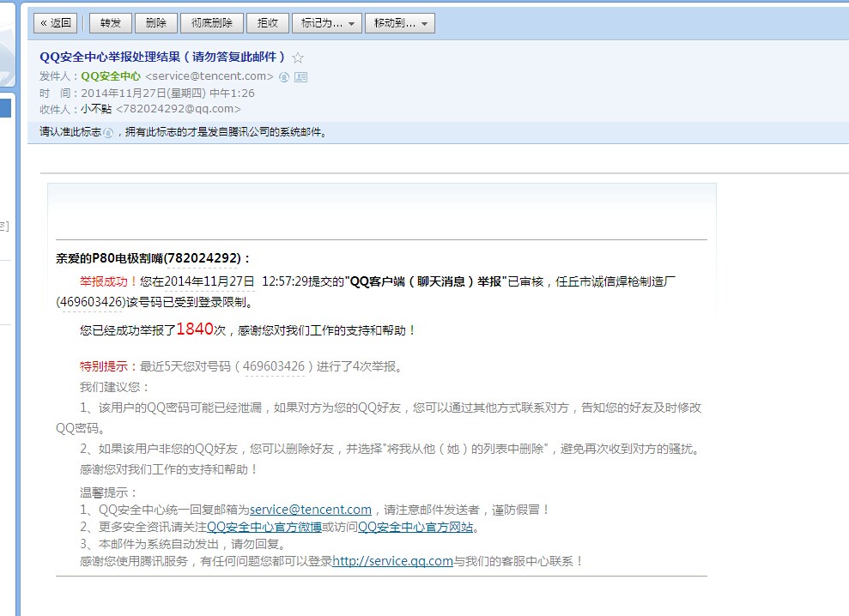Click the 返回 back button
Viewport: 849px width, 616px height.
click(55, 23)
